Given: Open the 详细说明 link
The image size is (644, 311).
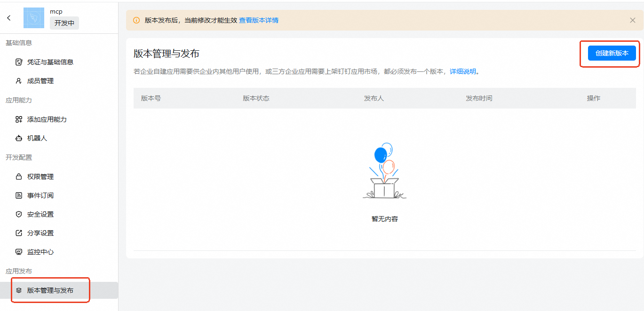Looking at the screenshot, I should pos(463,71).
